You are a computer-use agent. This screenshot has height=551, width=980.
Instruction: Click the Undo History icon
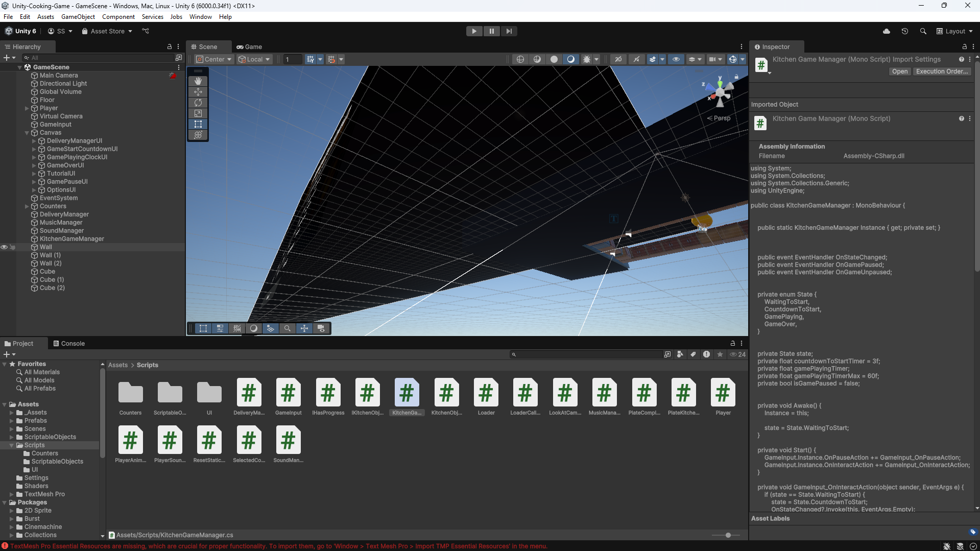pyautogui.click(x=904, y=31)
